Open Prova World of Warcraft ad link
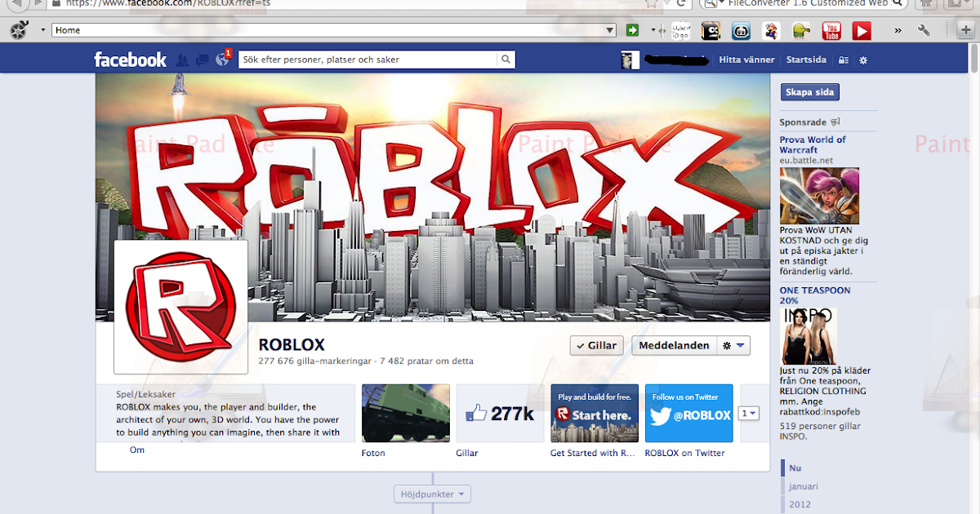 (813, 144)
